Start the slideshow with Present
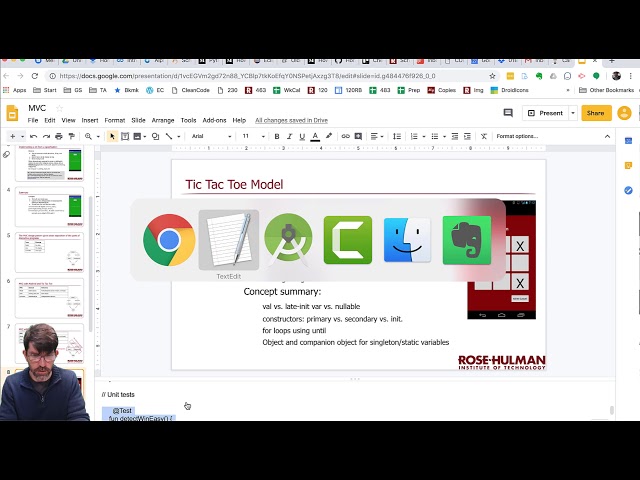The height and width of the screenshot is (480, 640). (545, 113)
